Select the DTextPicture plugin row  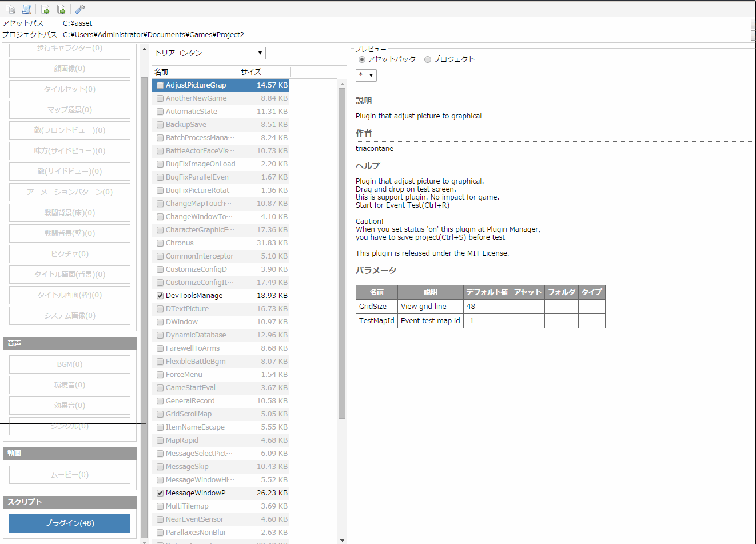(221, 309)
